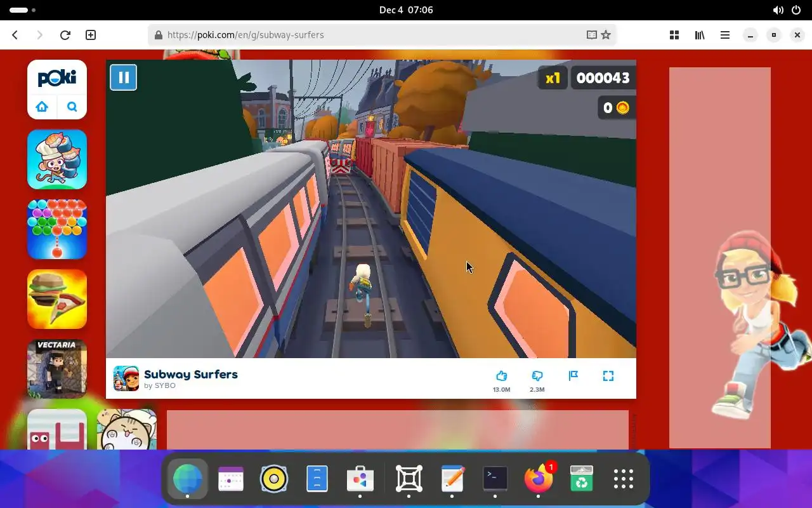
Task: Open software store from dock
Action: (360, 479)
